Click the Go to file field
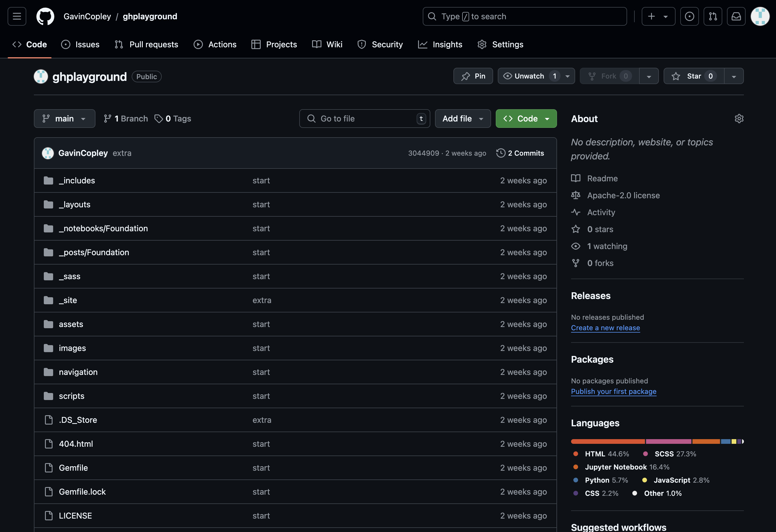776x532 pixels. [x=365, y=119]
